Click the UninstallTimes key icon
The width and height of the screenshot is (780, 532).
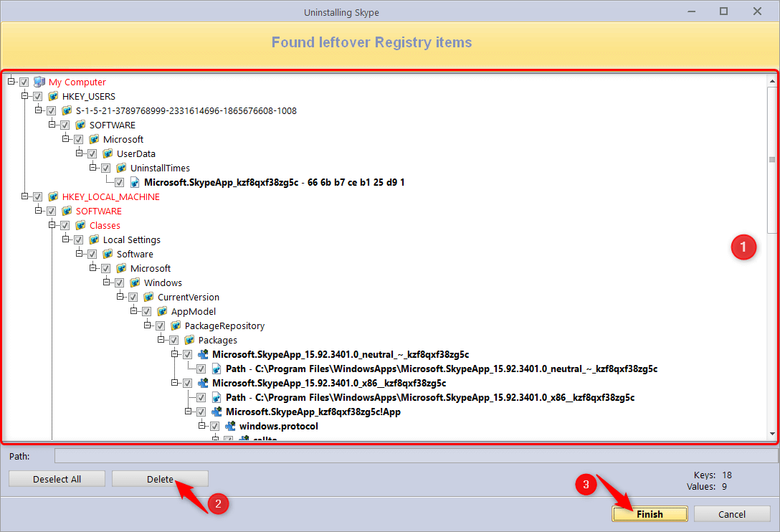pos(122,168)
